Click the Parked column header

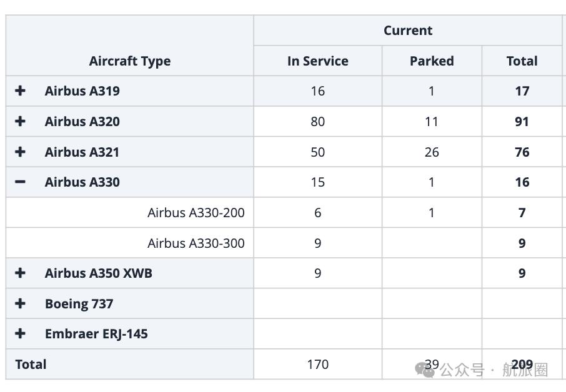pyautogui.click(x=432, y=61)
